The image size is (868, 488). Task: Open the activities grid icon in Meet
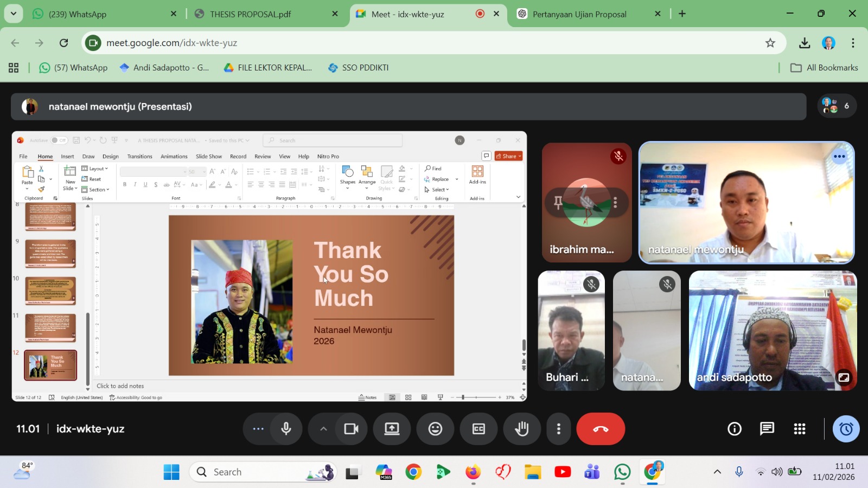point(799,429)
